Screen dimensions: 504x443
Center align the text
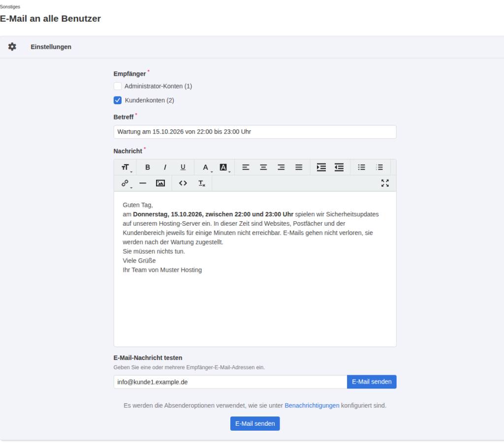pyautogui.click(x=264, y=167)
